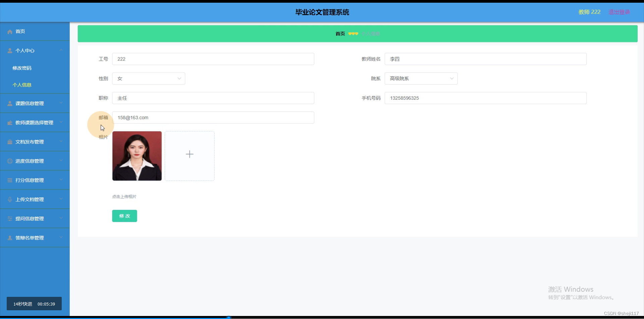Select the microphone icon for 上传文档管理
Viewport: 644px width, 319px height.
click(9, 199)
